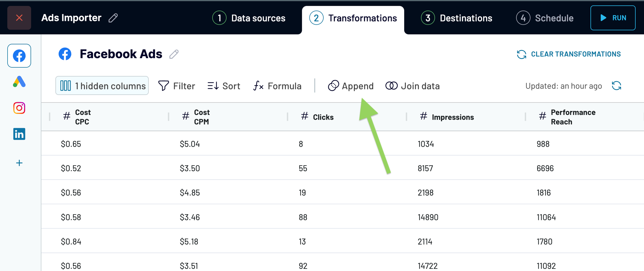
Task: Edit the Ads Importer name pencil icon
Action: tap(113, 18)
